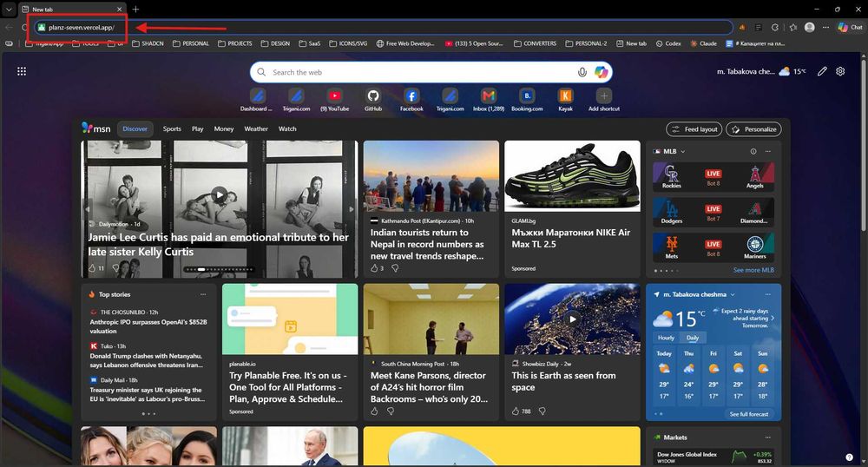
Task: Open the CONVERTERS bookmarks folder
Action: pyautogui.click(x=536, y=43)
